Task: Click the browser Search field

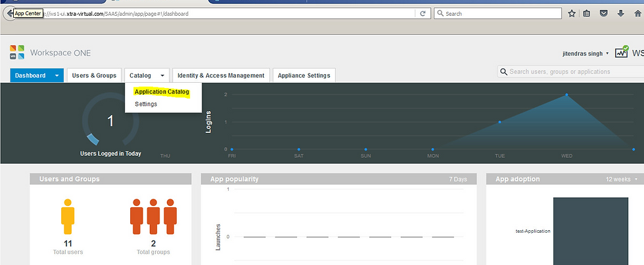Action: click(498, 14)
